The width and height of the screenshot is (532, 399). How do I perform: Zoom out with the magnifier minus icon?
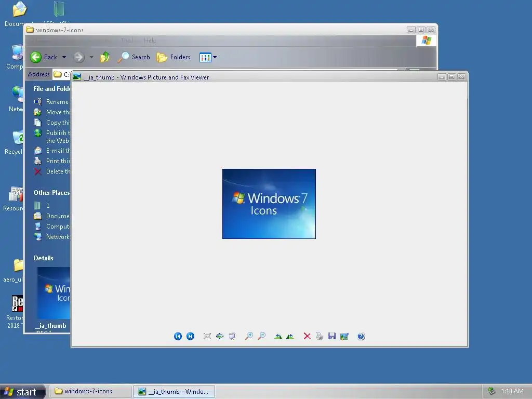[262, 336]
